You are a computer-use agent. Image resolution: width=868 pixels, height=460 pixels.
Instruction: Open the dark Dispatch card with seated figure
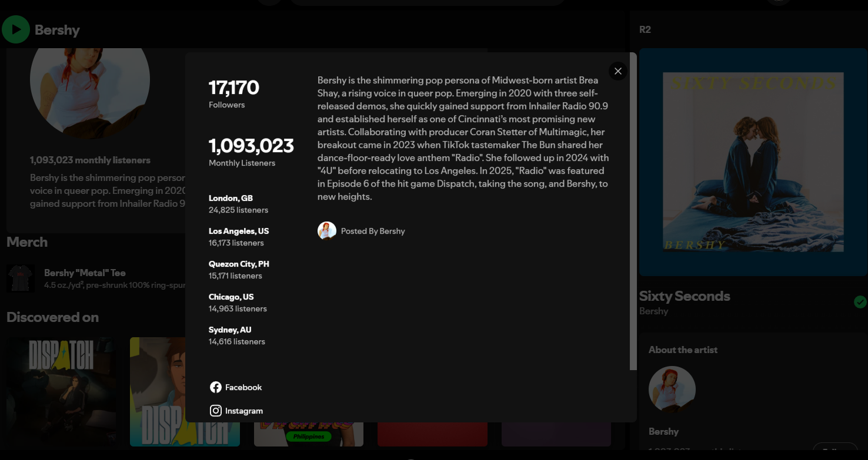(61, 392)
